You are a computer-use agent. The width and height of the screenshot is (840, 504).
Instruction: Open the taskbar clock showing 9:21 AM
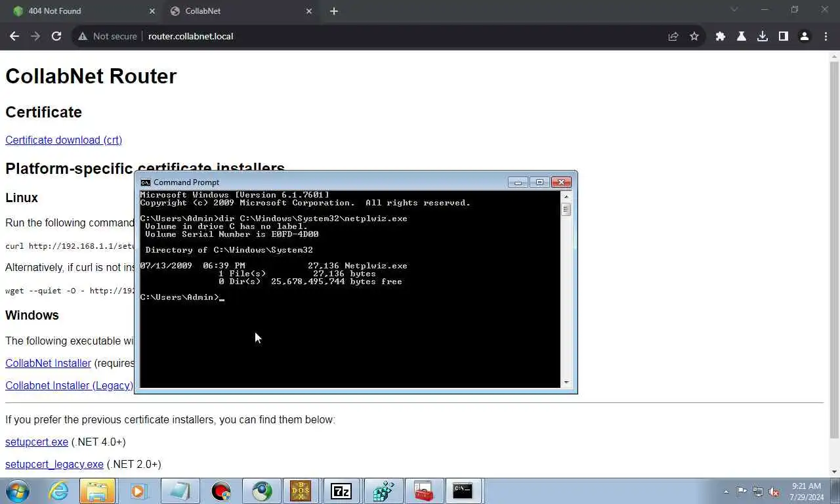pyautogui.click(x=807, y=492)
